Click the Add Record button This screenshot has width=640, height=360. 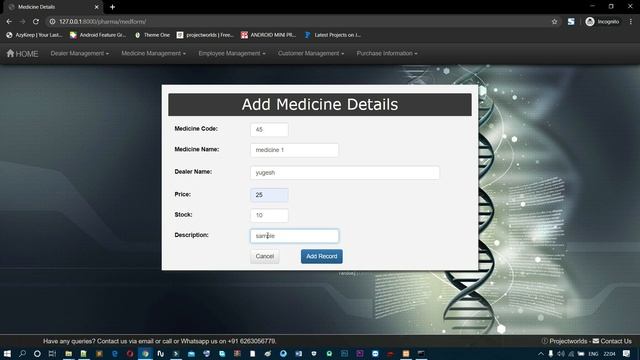click(x=322, y=256)
